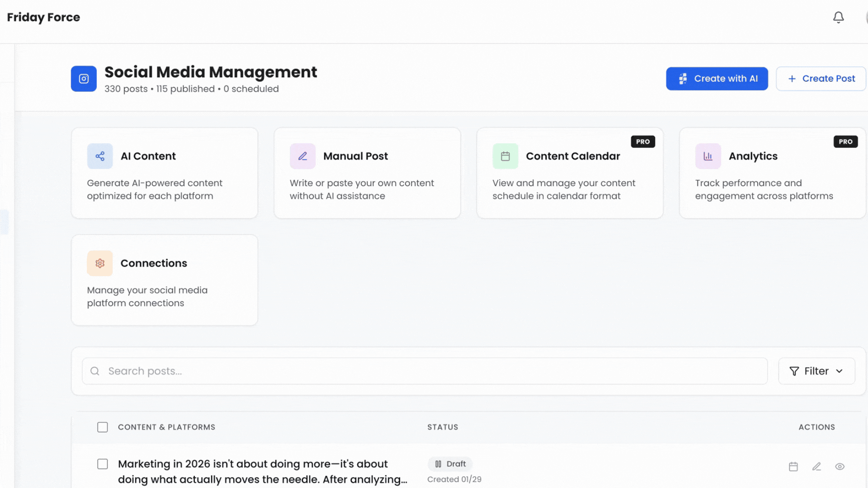Expand the Filter dropdown

tap(816, 371)
